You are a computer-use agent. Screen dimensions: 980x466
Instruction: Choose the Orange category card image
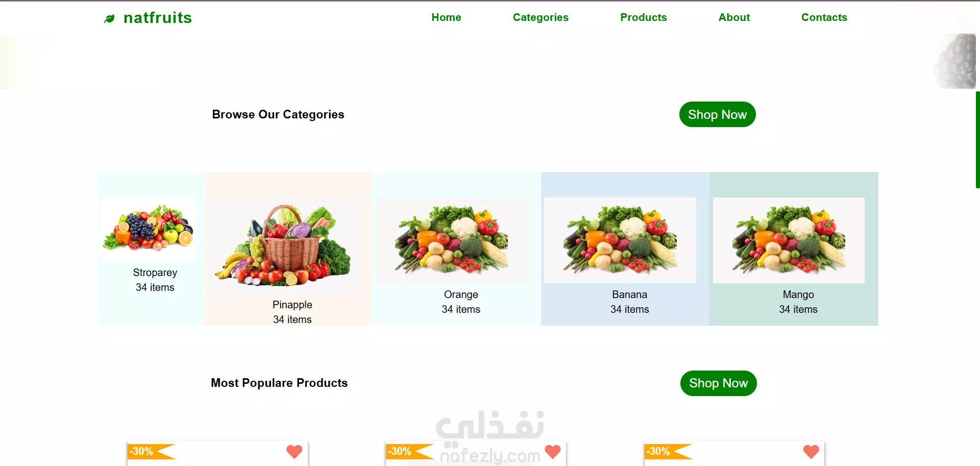(451, 240)
